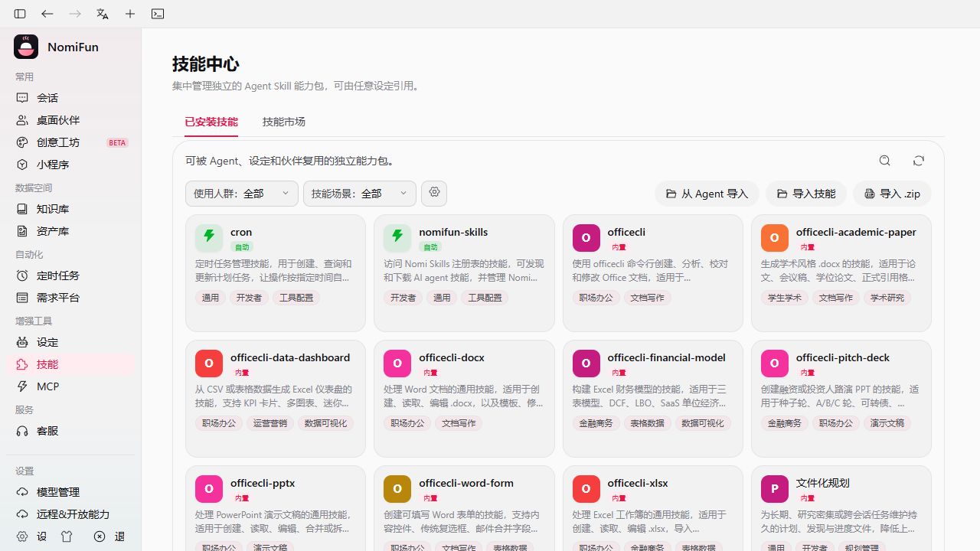Click the filter gear settings button
This screenshot has height=551, width=980.
[434, 193]
